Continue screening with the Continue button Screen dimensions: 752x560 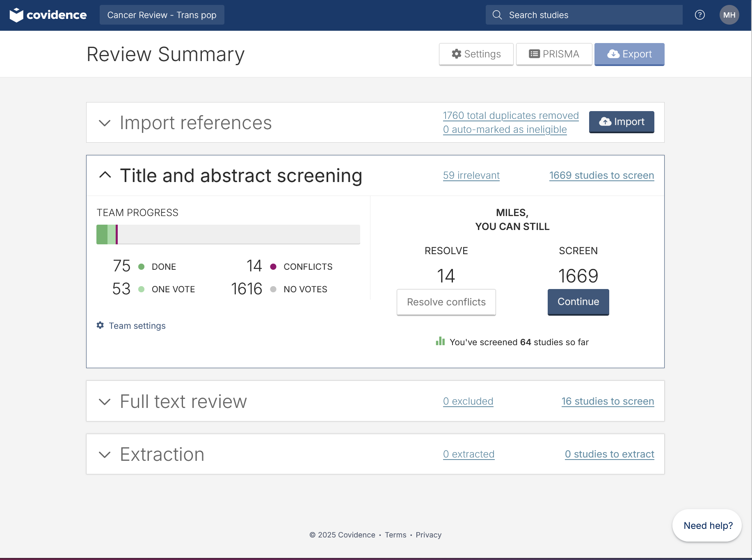(578, 302)
